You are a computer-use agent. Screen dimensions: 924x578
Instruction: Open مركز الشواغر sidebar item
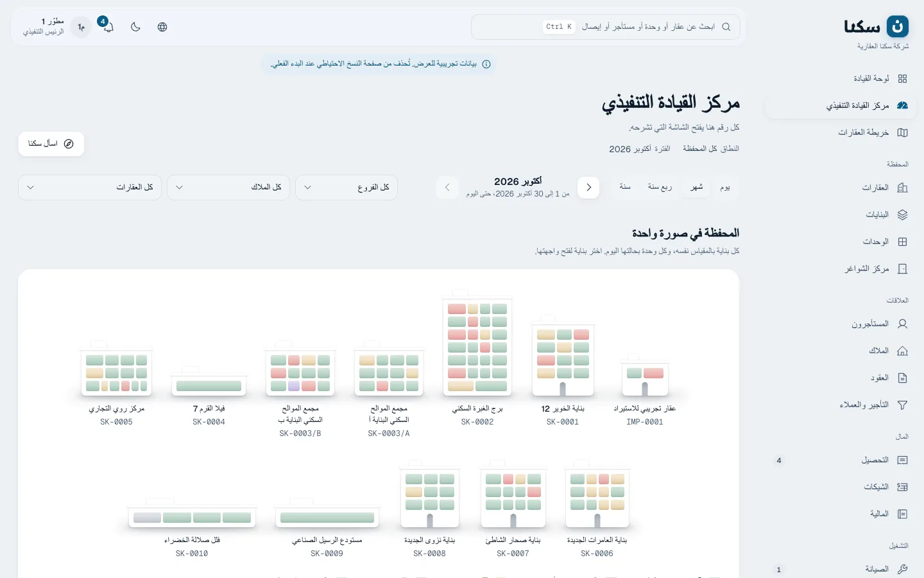click(841, 268)
